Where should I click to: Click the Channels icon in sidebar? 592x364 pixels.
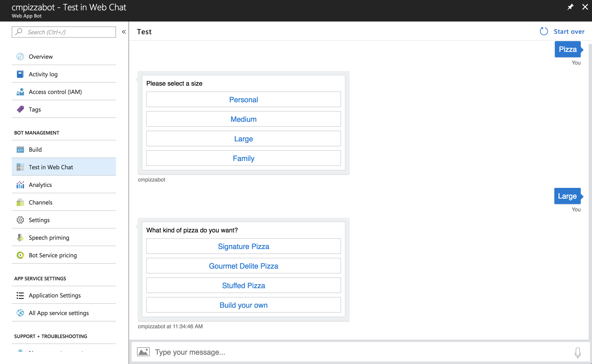(20, 203)
